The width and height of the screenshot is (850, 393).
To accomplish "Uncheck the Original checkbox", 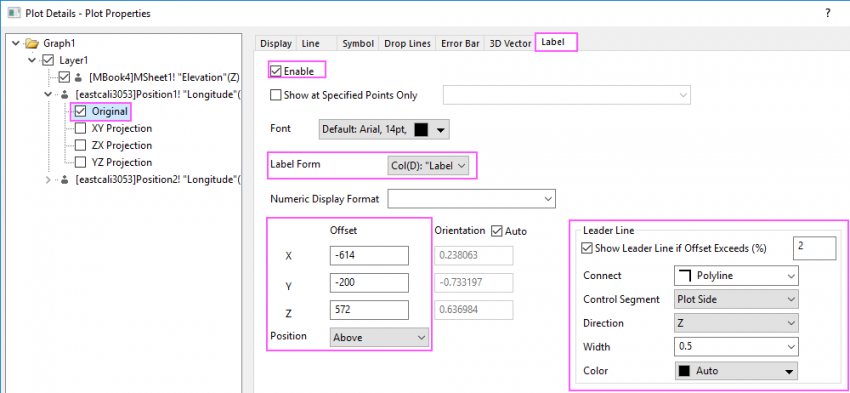I will [x=81, y=112].
